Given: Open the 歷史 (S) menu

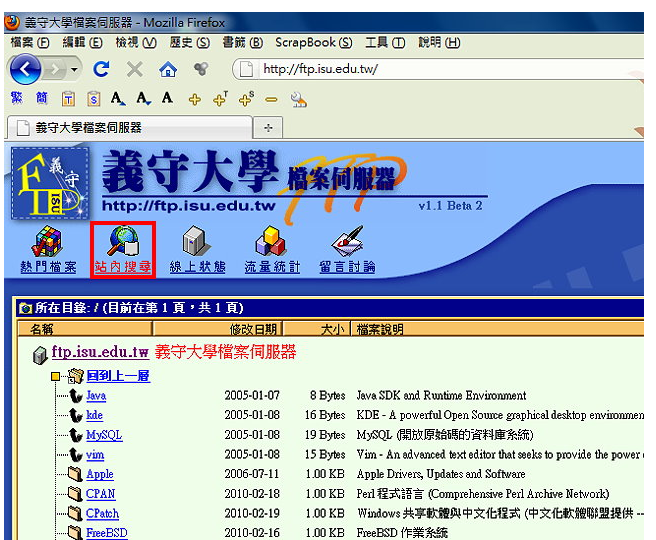Looking at the screenshot, I should 190,43.
